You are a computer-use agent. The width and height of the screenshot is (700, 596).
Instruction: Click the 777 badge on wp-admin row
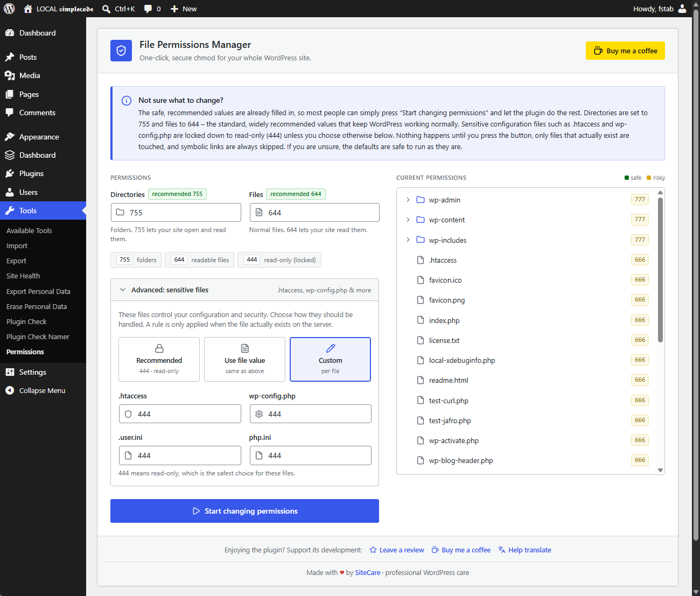(640, 200)
